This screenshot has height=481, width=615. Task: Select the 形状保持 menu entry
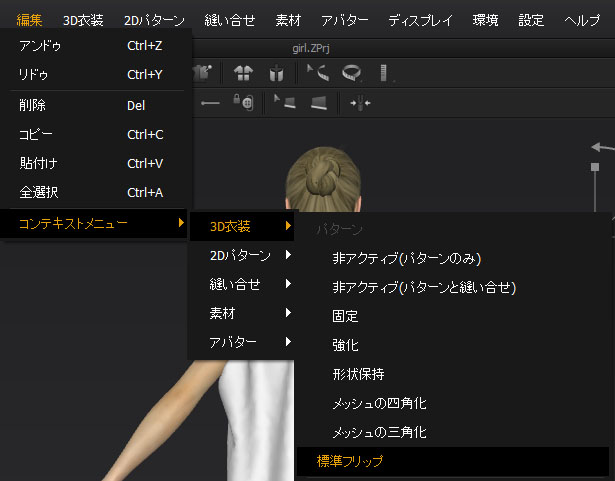tap(453, 374)
